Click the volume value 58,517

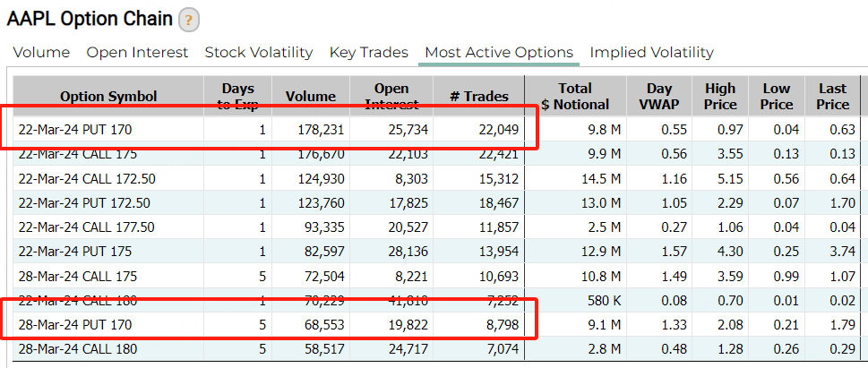pos(324,349)
